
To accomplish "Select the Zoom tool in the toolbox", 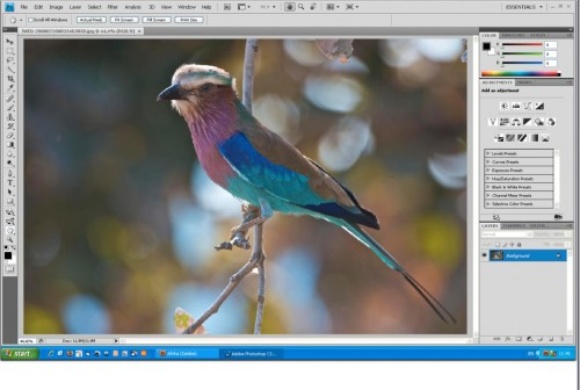I will coord(10,240).
